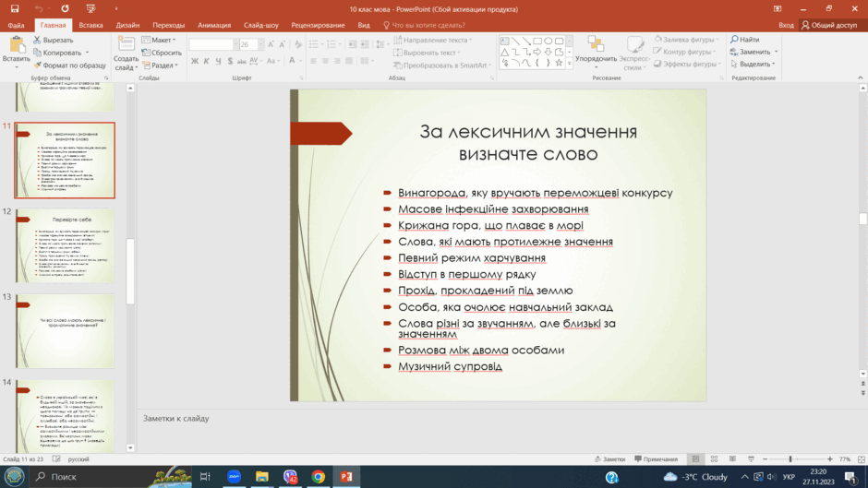
Task: Collapse the ribbon with the chevron
Action: (x=861, y=77)
